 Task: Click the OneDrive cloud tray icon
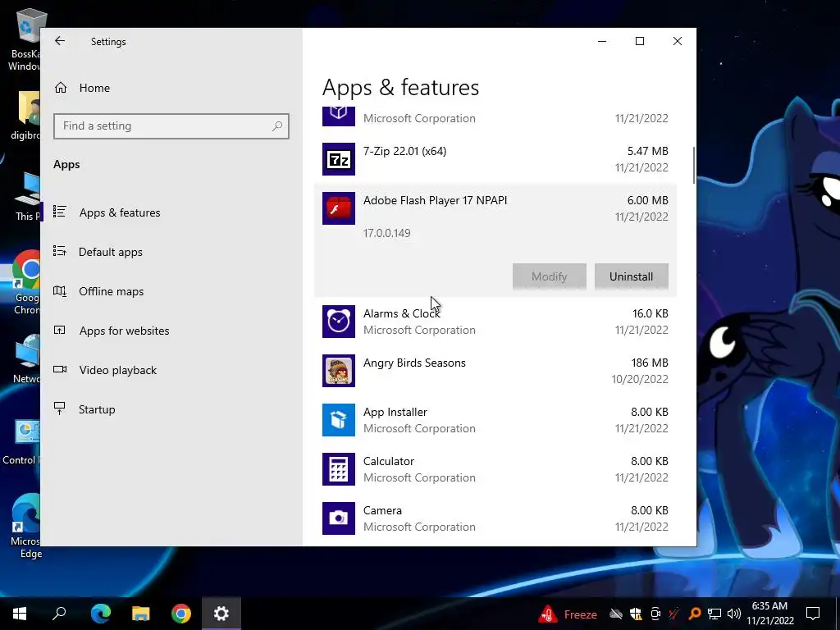tap(616, 614)
